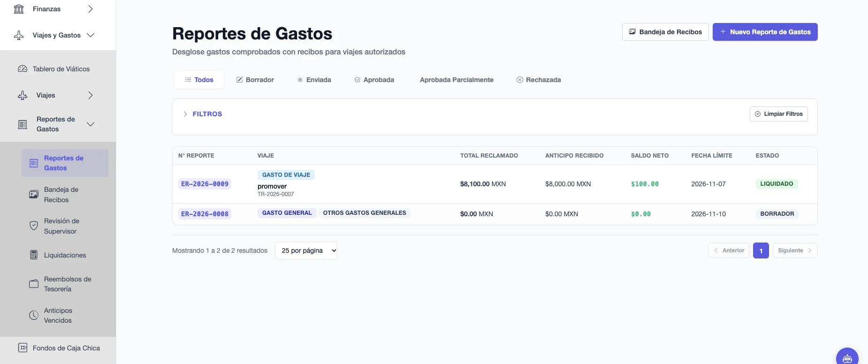Expand the FILTROS panel
Screen dimensions: 868x364
203,114
